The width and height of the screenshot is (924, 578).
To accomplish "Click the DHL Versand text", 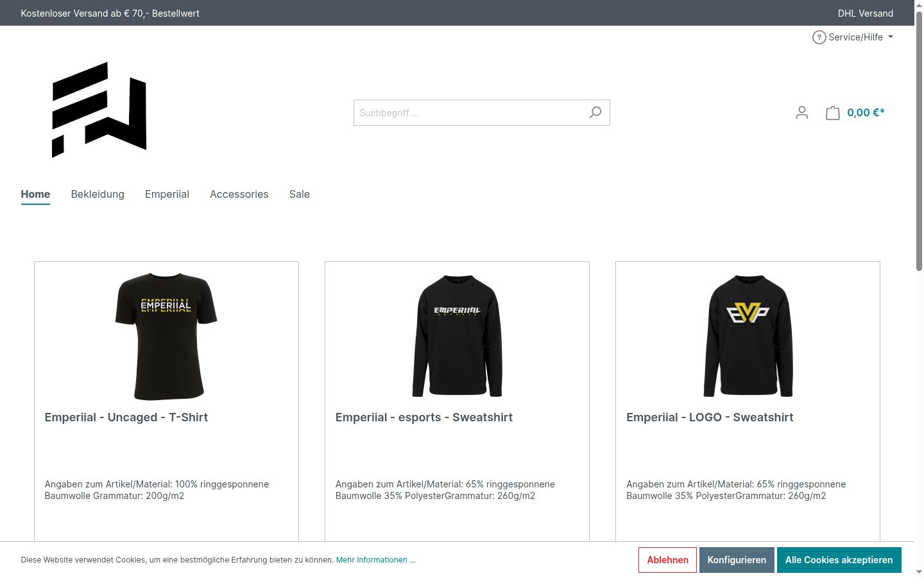I will [x=865, y=13].
